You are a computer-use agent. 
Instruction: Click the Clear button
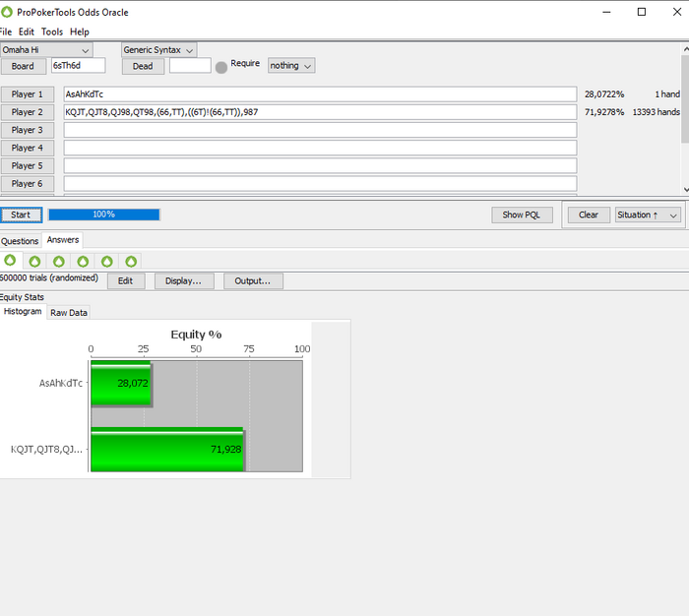tap(589, 215)
